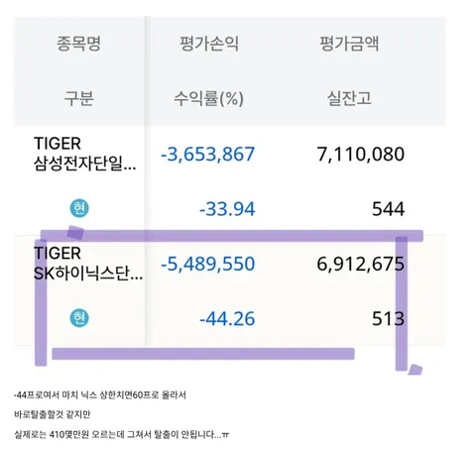
Task: Click the 수익률(%) sub-header
Action: tap(209, 98)
